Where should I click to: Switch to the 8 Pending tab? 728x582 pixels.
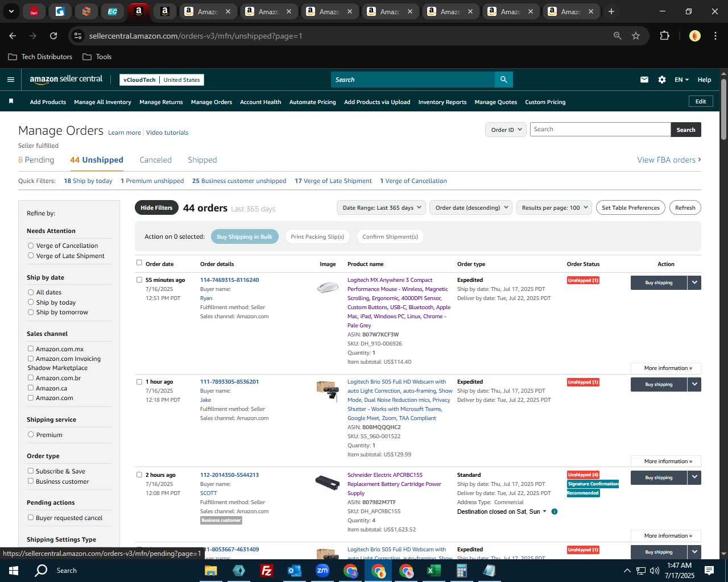pyautogui.click(x=36, y=160)
